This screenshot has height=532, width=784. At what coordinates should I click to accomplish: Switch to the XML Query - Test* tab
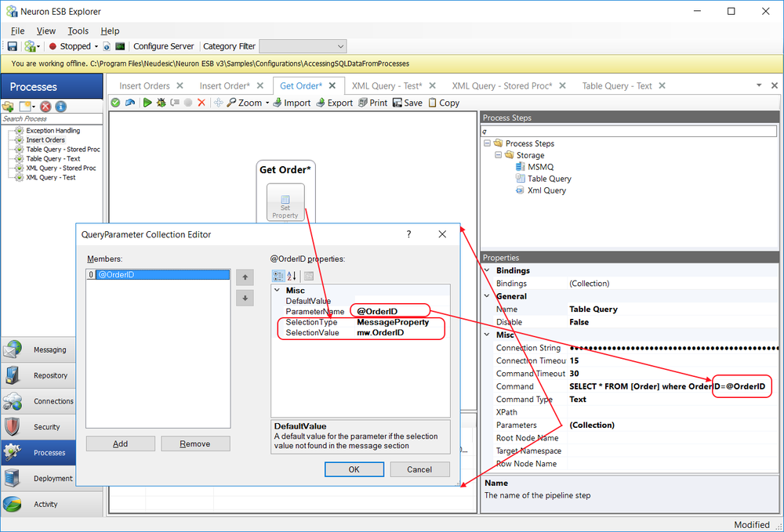(387, 86)
